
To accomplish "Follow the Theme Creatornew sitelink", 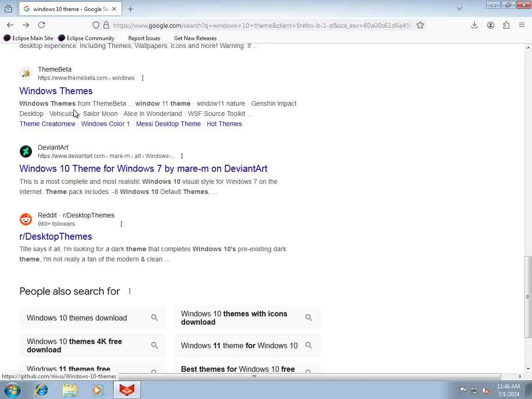I will [x=47, y=124].
